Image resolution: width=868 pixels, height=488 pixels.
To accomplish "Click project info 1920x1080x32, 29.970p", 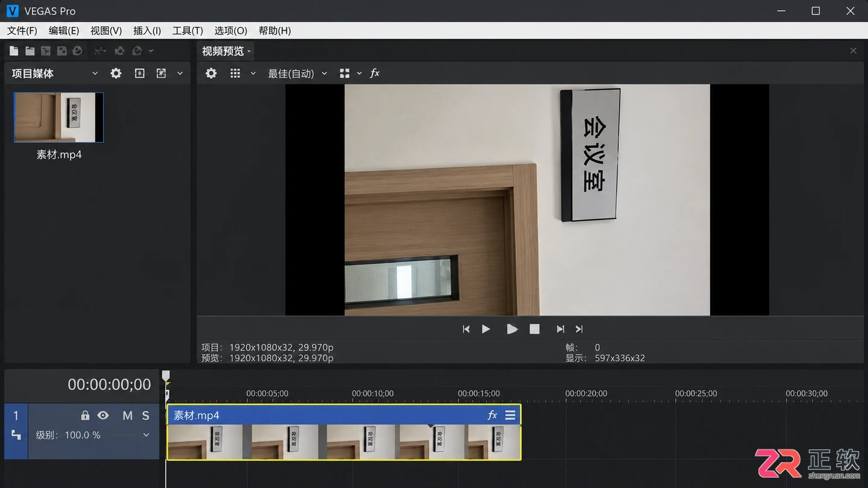I will 281,348.
